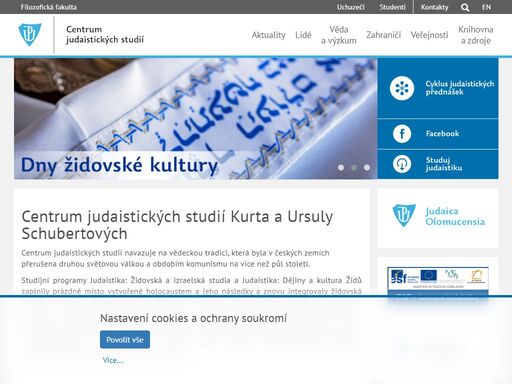
Task: Go to Uchazeči page
Action: pos(351,7)
